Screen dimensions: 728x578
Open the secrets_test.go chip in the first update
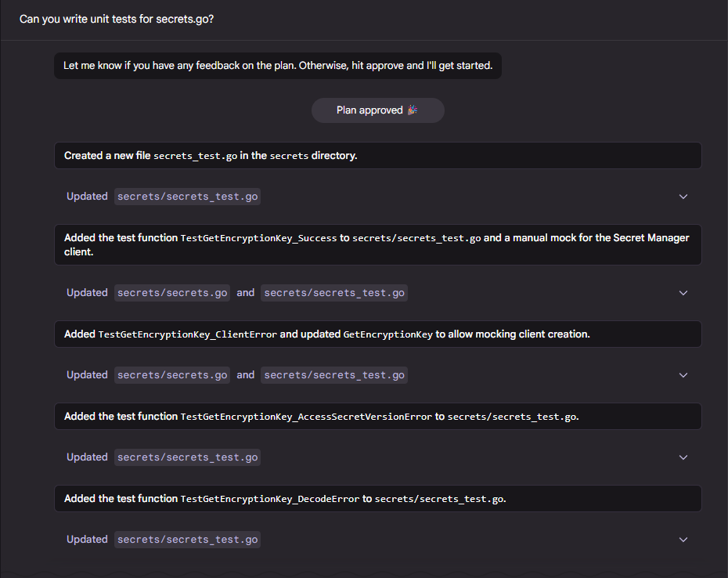point(187,196)
